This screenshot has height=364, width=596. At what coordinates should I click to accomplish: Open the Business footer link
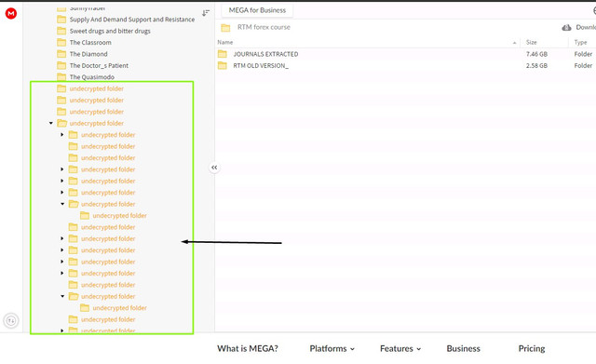464,348
